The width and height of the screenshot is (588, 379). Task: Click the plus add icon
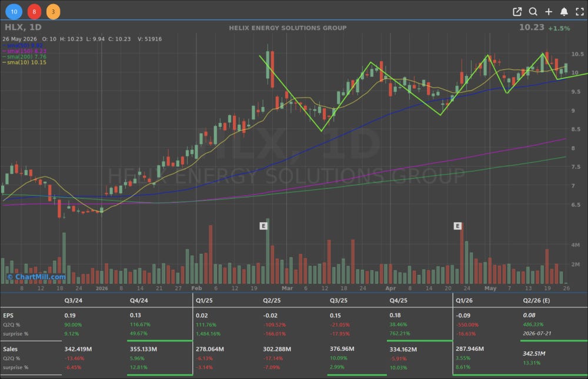point(549,12)
